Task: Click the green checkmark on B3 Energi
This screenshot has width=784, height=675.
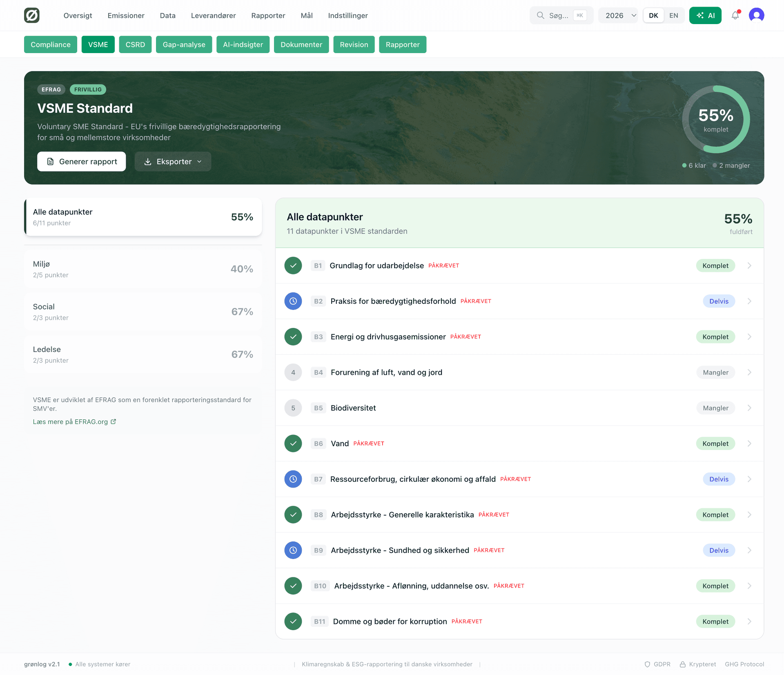Action: 293,336
